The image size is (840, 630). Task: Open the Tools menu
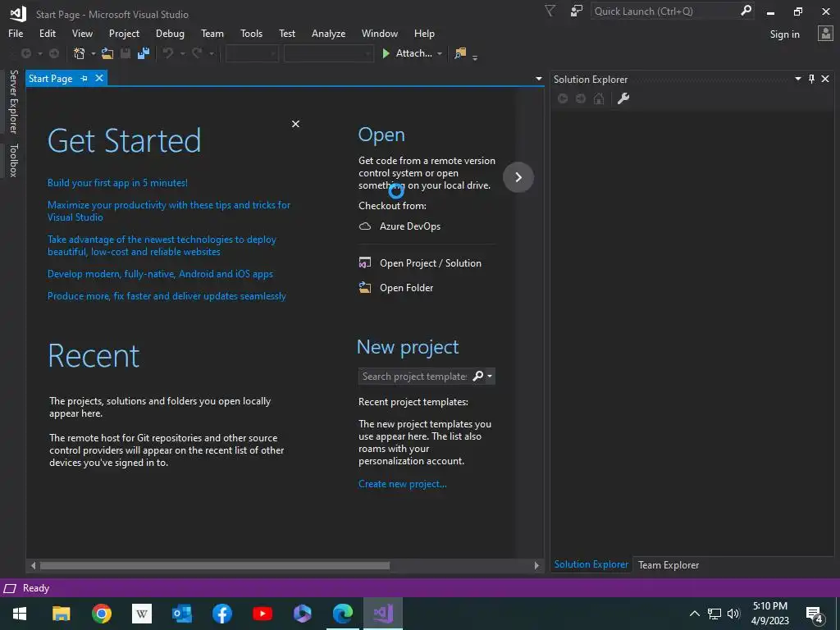[251, 33]
